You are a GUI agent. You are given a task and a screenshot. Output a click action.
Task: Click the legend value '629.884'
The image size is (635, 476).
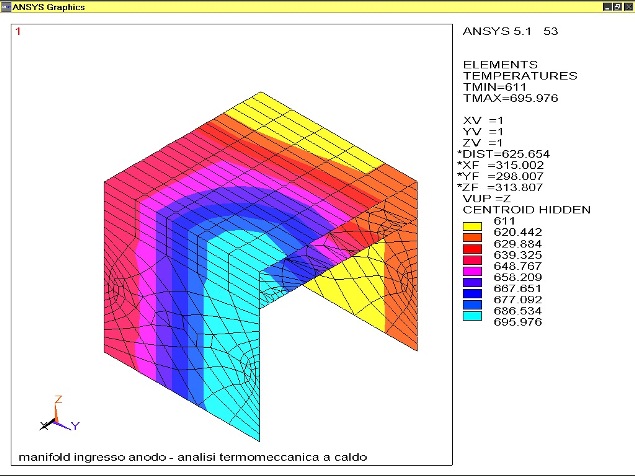click(518, 244)
